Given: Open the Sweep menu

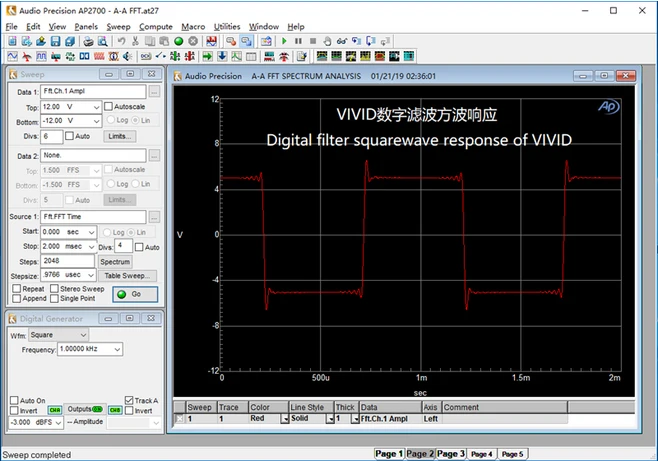Looking at the screenshot, I should pos(118,26).
